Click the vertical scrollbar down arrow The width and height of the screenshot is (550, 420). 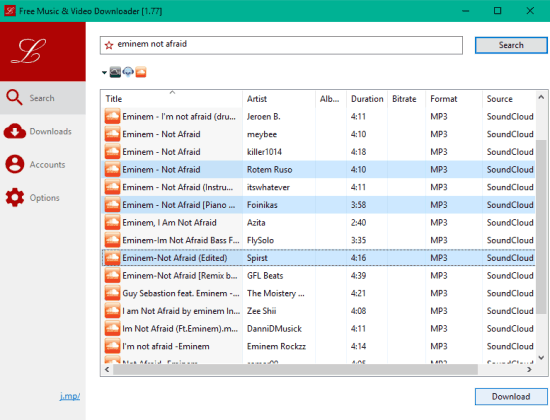pos(541,358)
